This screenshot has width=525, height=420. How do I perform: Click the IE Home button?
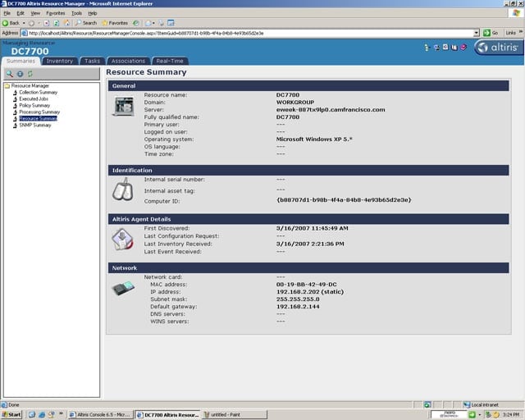coord(66,23)
